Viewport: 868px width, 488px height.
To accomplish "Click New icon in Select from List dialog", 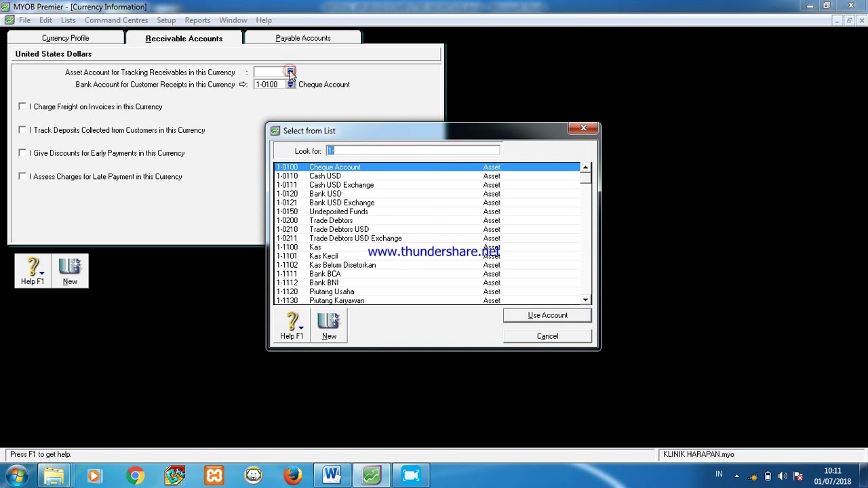I will click(329, 325).
